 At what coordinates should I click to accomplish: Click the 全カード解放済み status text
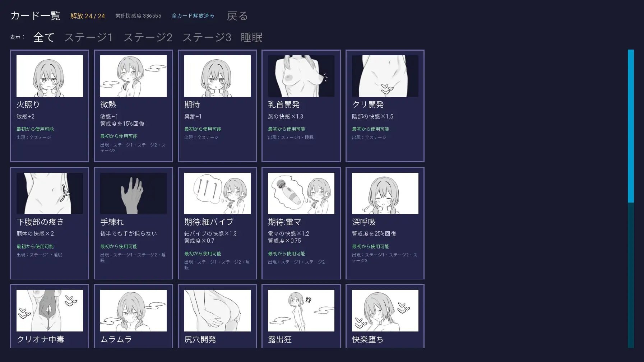(193, 16)
